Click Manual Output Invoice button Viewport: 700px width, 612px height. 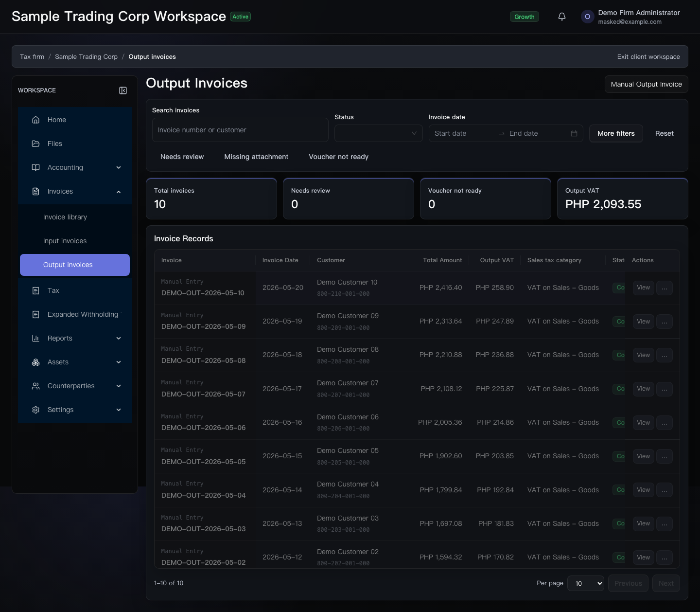(x=646, y=84)
